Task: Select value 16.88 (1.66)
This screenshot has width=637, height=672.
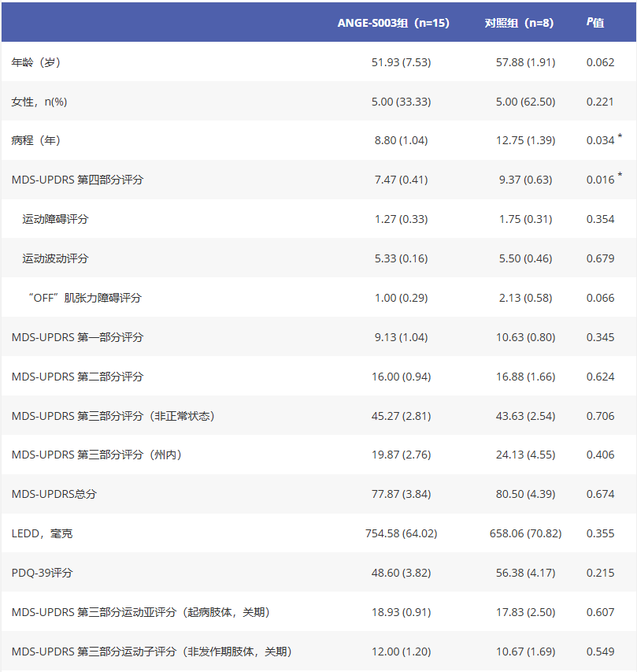Action: click(x=526, y=377)
